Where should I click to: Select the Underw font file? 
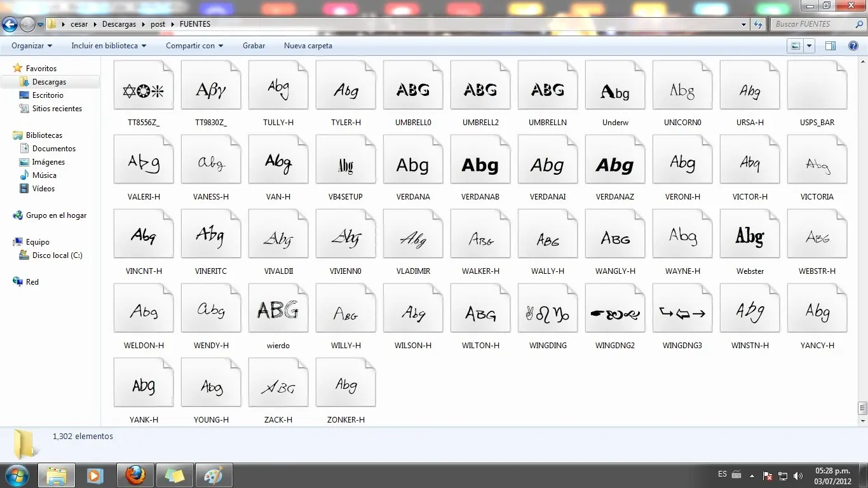pyautogui.click(x=615, y=93)
